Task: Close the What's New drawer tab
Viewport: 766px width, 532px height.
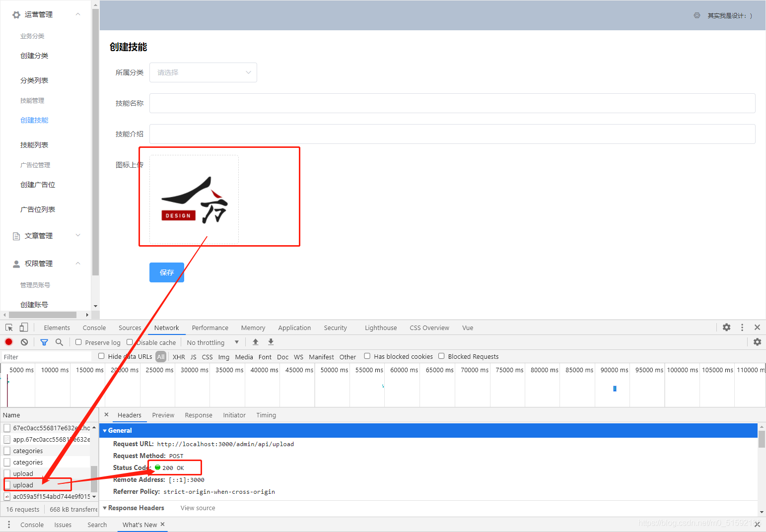Action: (x=162, y=524)
